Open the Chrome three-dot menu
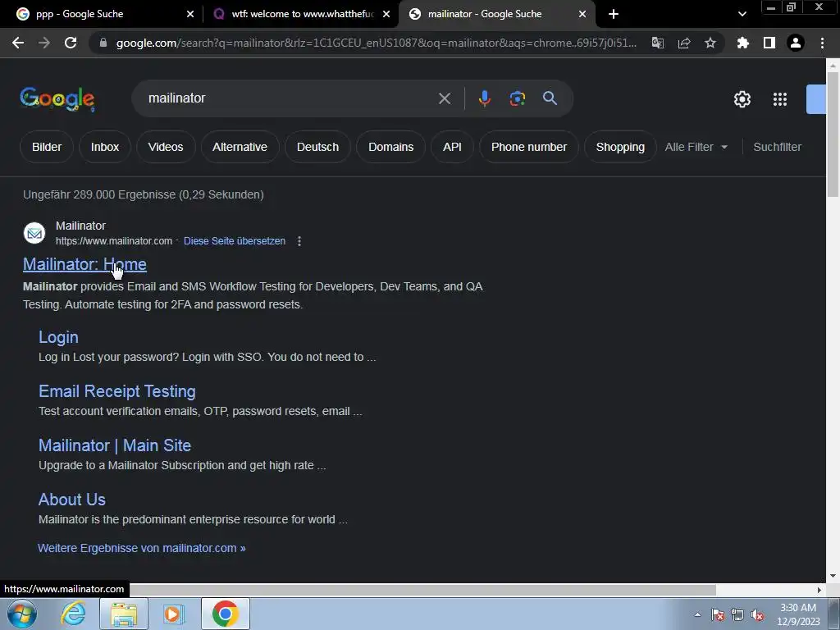The height and width of the screenshot is (630, 840). tap(822, 43)
